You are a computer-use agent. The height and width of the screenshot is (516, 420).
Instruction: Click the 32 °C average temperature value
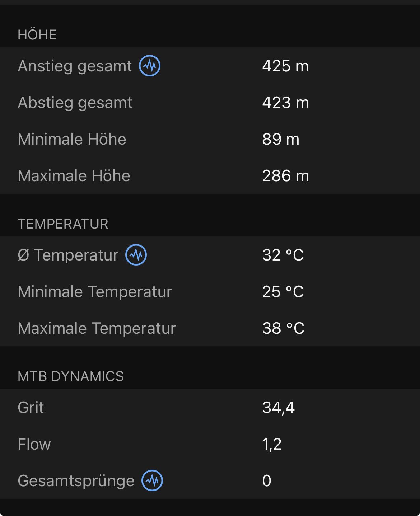(x=283, y=255)
